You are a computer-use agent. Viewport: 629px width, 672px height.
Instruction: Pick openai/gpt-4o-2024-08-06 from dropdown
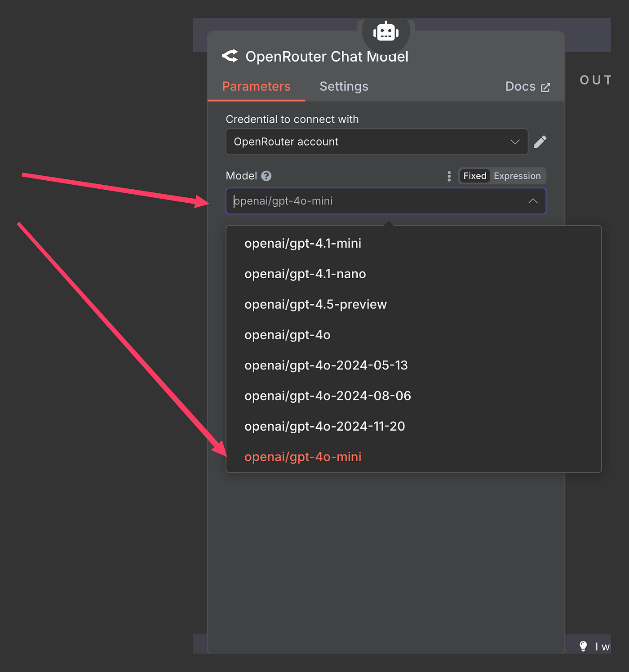point(414,396)
